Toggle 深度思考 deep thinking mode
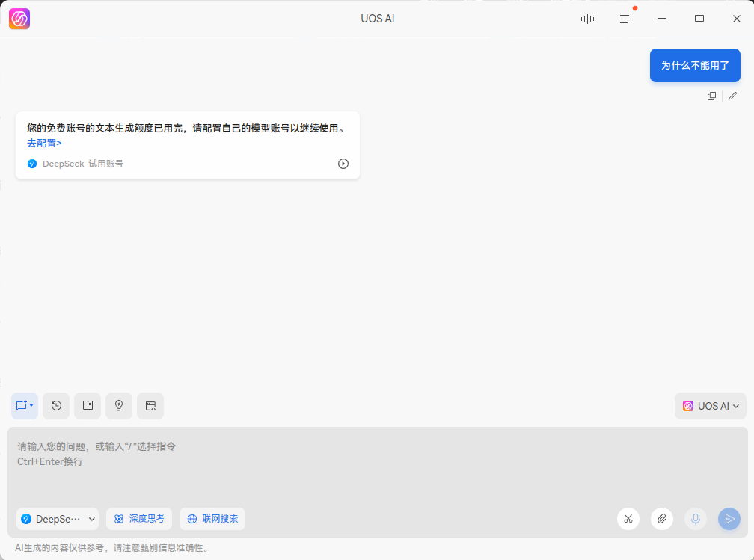 coord(139,519)
